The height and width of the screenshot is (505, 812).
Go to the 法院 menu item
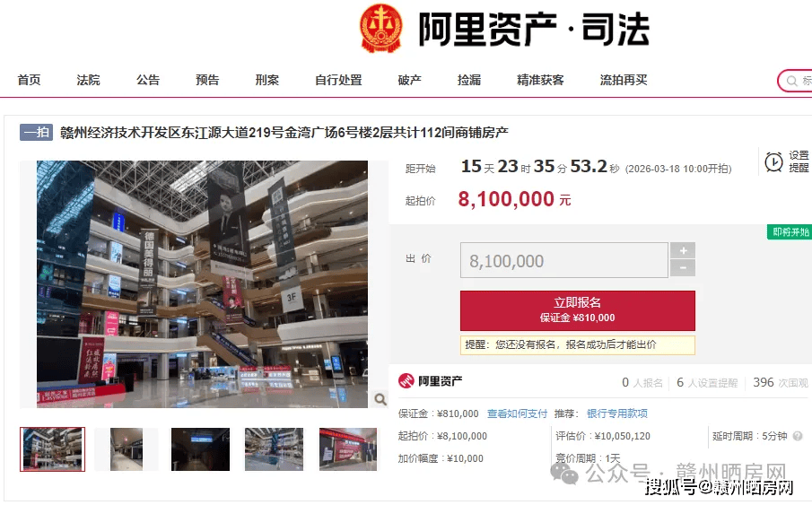point(88,80)
